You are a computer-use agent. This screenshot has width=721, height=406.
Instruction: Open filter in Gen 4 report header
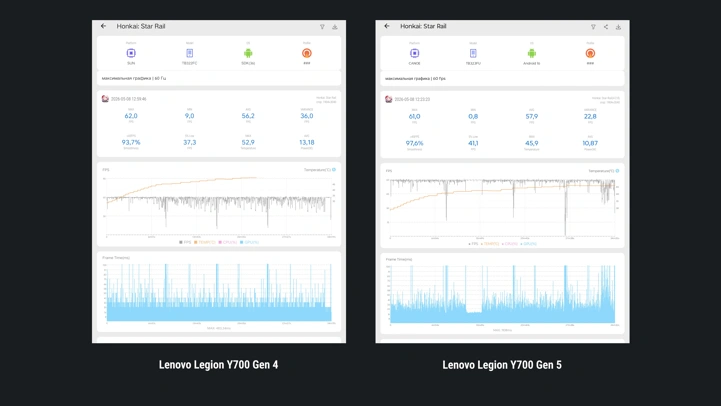point(322,27)
